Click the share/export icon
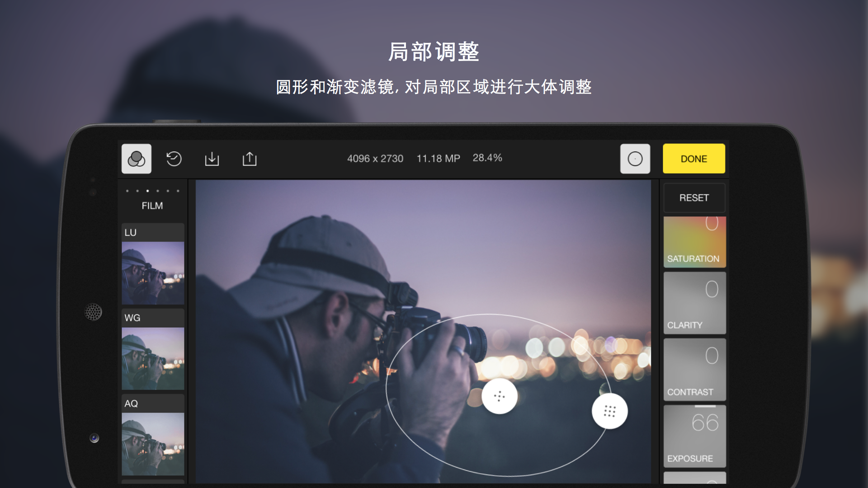868x488 pixels. click(x=249, y=159)
